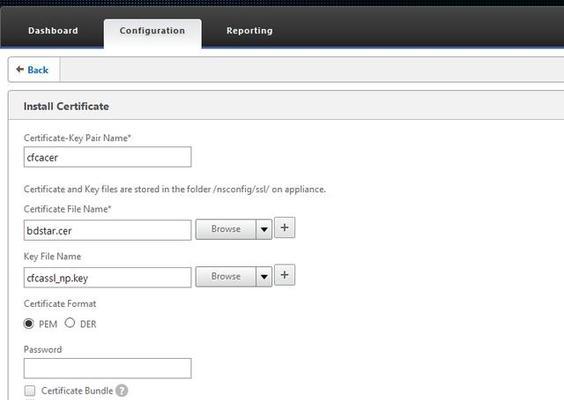Click the plus icon beside Certificate File Browse

pos(285,227)
